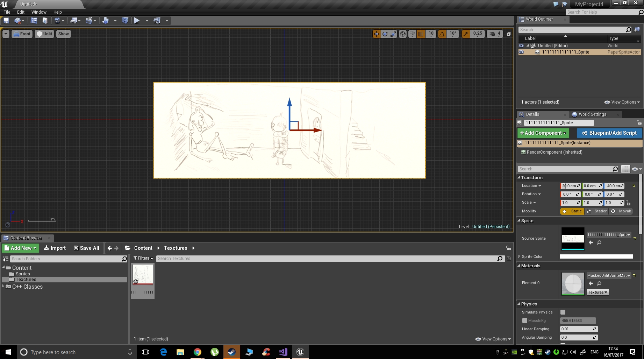Click the Blueprint/Add Script button
644x359 pixels.
[609, 133]
